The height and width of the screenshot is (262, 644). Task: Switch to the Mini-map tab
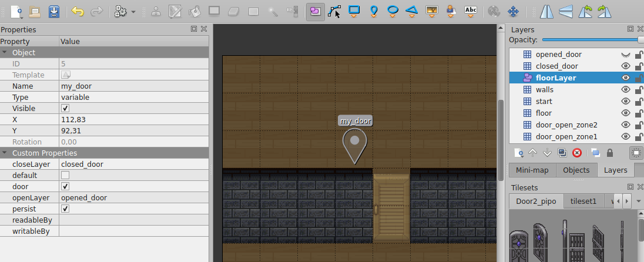pos(532,170)
